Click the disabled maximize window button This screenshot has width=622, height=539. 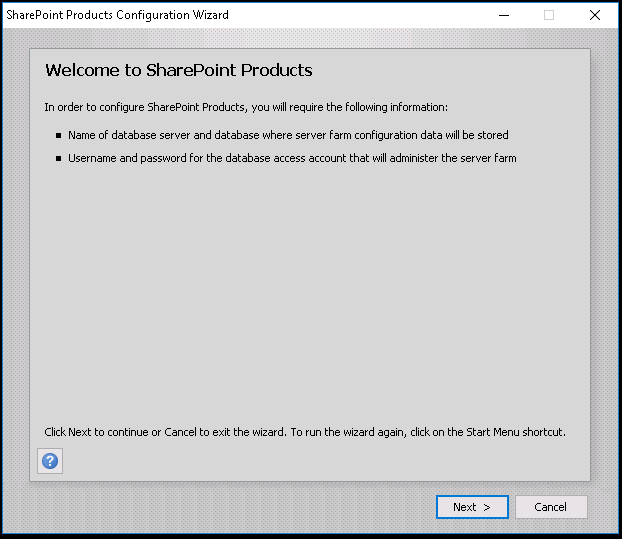pyautogui.click(x=549, y=15)
